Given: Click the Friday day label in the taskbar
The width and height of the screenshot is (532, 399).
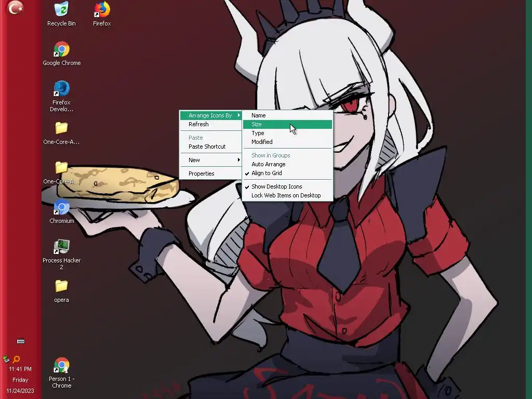Looking at the screenshot, I should (20, 380).
